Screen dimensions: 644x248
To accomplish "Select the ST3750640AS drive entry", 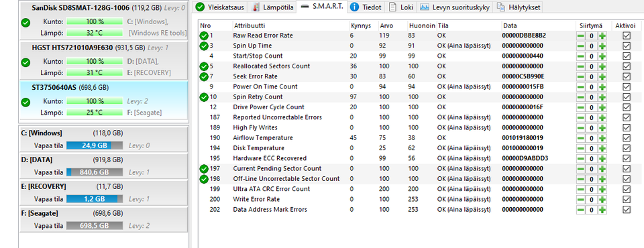I will pos(103,101).
